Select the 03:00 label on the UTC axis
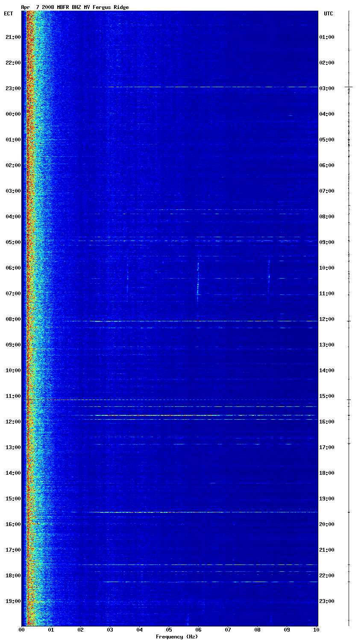The width and height of the screenshot is (364, 641). coord(327,88)
